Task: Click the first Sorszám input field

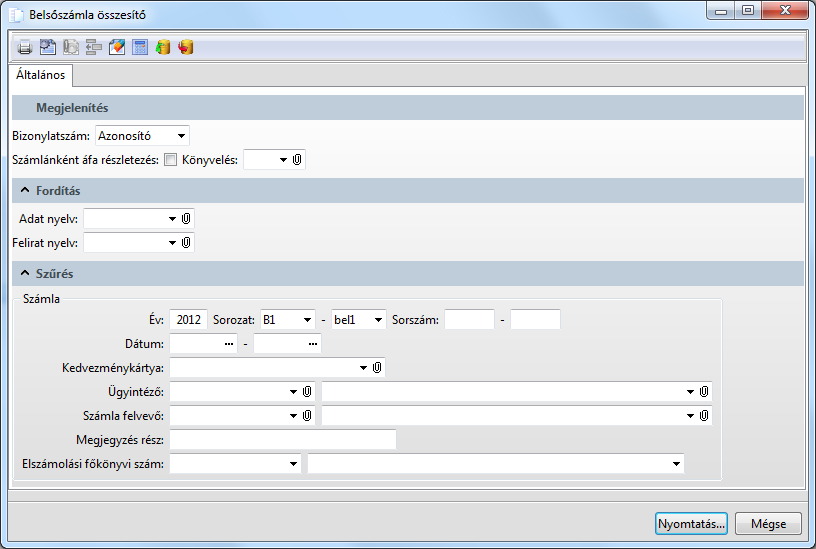Action: pyautogui.click(x=469, y=320)
